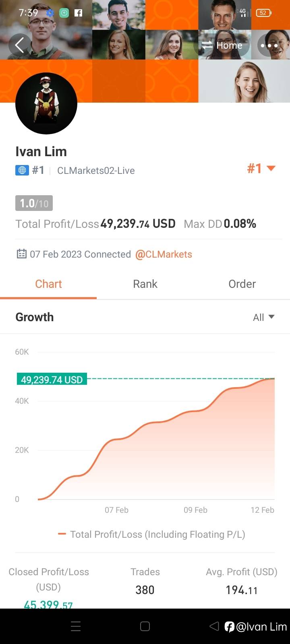Viewport: 290px width, 644px height.
Task: Switch to the Rank tab
Action: [x=145, y=284]
